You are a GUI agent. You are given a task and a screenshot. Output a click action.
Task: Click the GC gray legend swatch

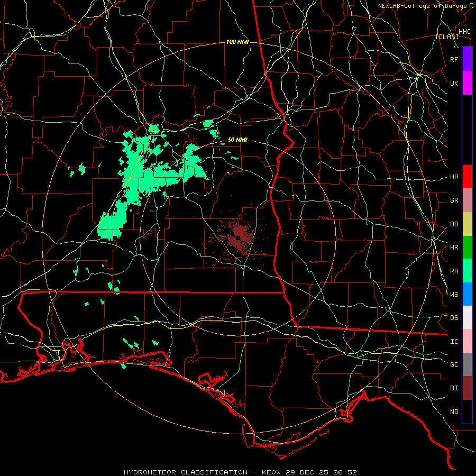coord(467,364)
